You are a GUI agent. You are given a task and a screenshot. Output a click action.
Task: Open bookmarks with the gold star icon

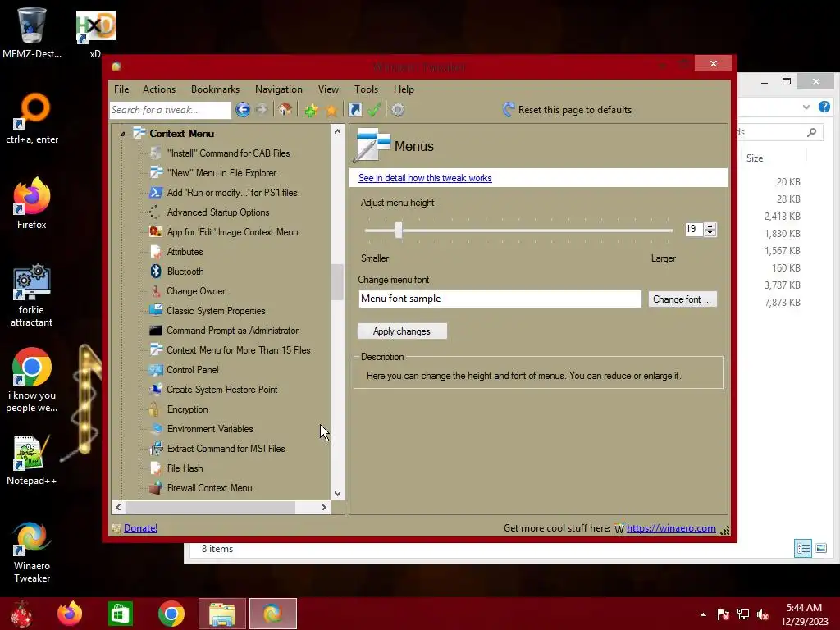(x=331, y=111)
